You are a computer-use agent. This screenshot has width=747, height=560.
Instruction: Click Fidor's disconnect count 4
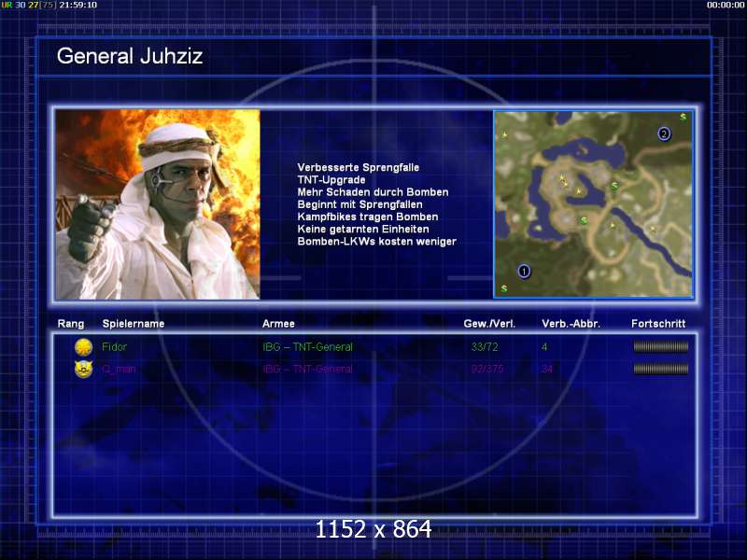click(x=544, y=347)
